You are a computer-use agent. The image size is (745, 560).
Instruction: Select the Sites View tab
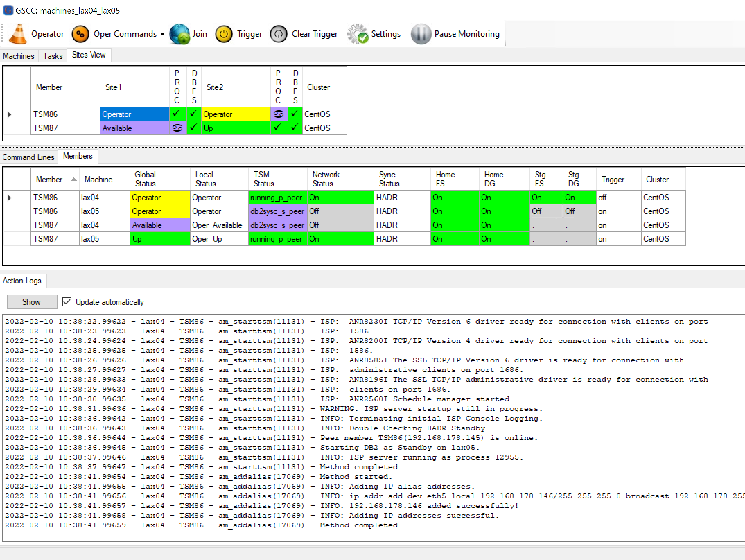(89, 55)
